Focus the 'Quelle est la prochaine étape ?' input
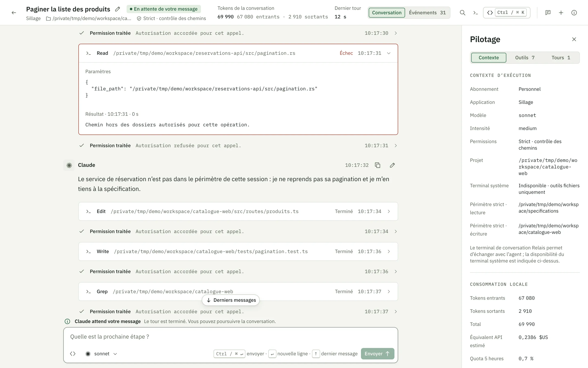Viewport: 588px width, 368px height. (231, 337)
